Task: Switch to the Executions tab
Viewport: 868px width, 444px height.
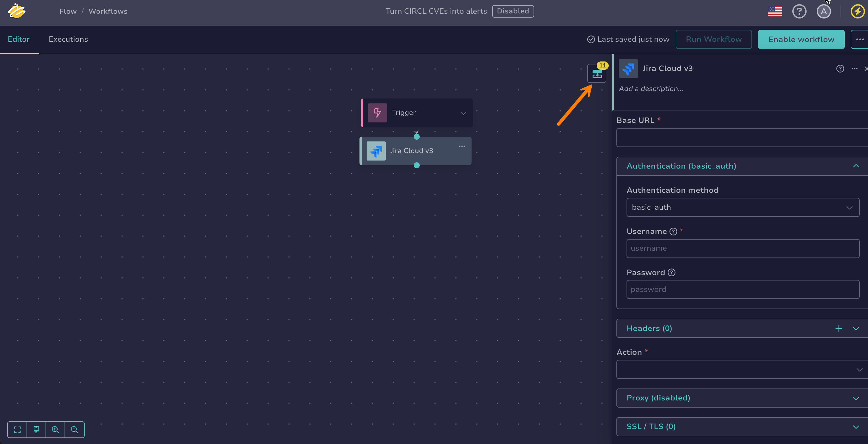Action: [68, 39]
